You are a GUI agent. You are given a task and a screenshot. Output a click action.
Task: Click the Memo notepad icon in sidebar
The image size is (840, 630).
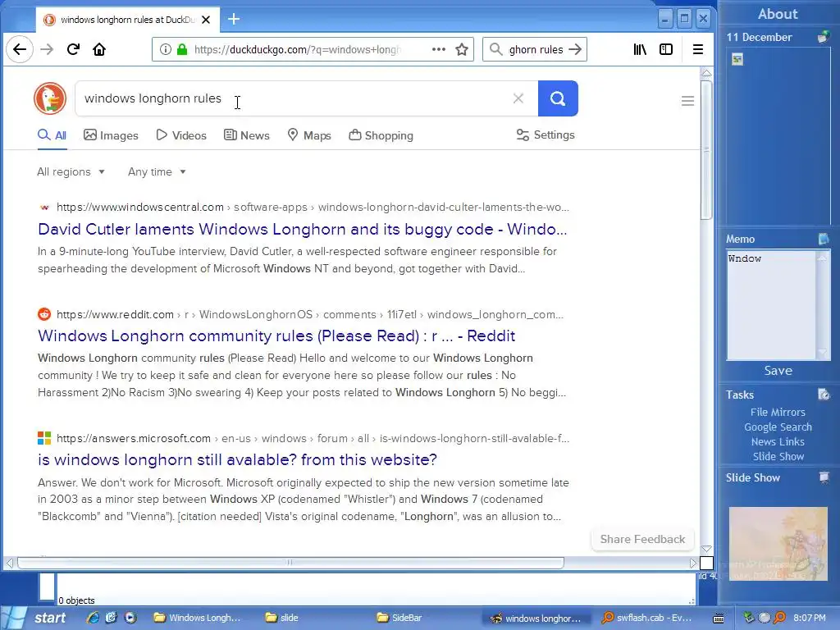[x=824, y=239]
